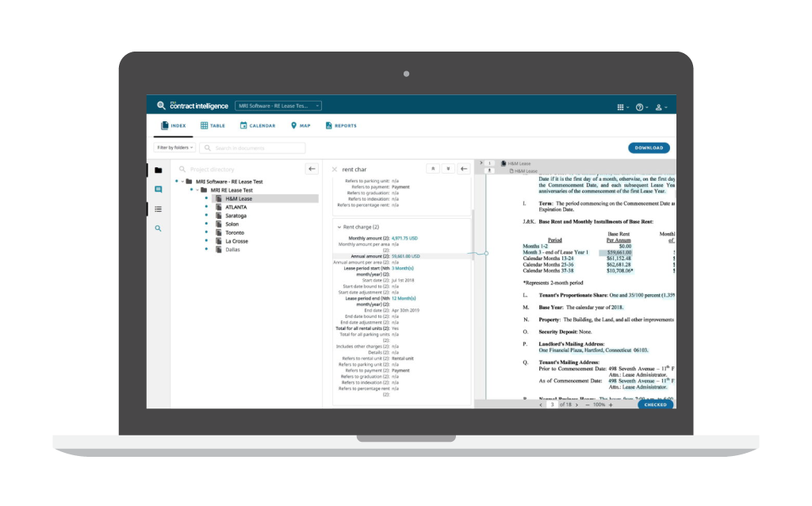Collapse project directory with back arrow
The width and height of the screenshot is (812, 506).
[312, 169]
